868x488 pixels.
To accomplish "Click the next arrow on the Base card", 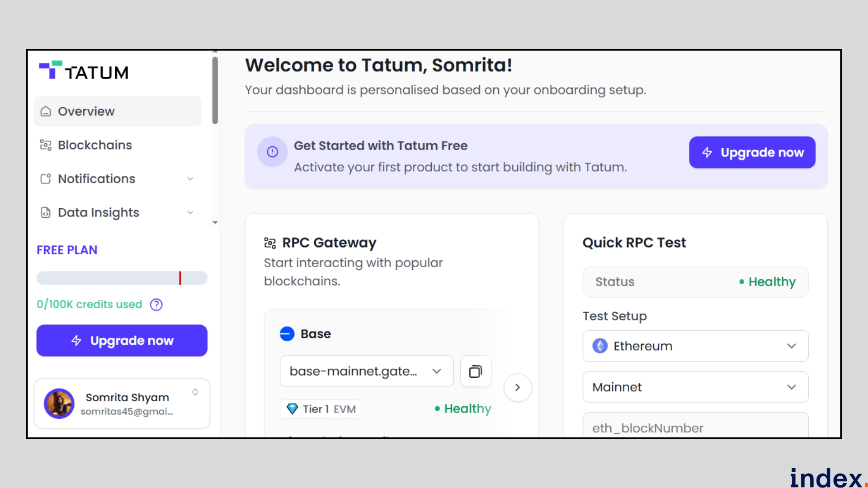I will [518, 388].
